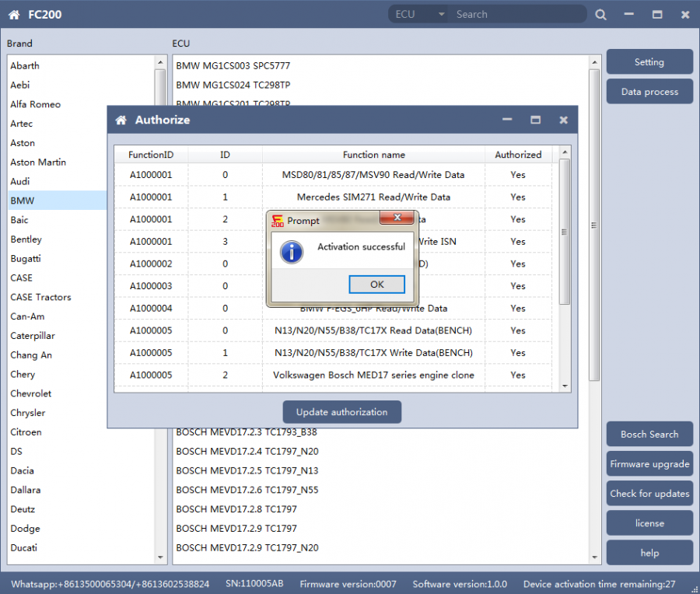Click the FC200 home icon in title bar

(15, 15)
